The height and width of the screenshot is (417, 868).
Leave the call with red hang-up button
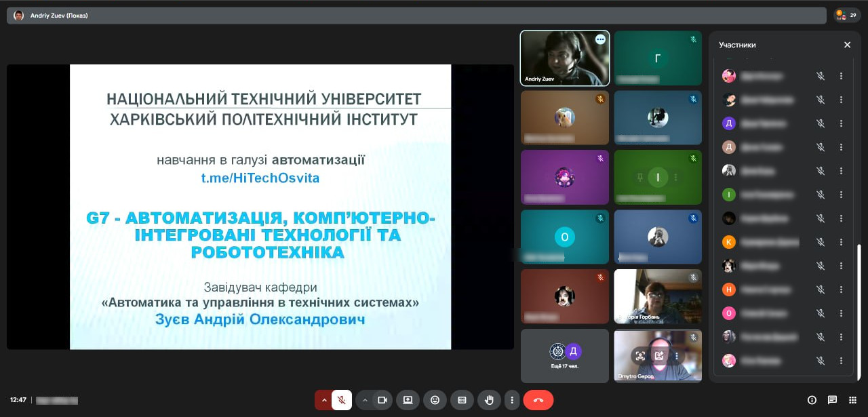(538, 400)
